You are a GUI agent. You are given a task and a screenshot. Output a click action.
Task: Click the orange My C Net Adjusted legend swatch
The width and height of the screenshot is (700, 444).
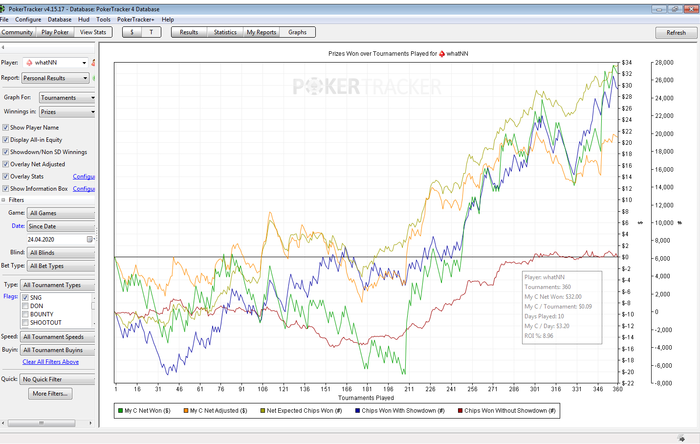pos(186,411)
